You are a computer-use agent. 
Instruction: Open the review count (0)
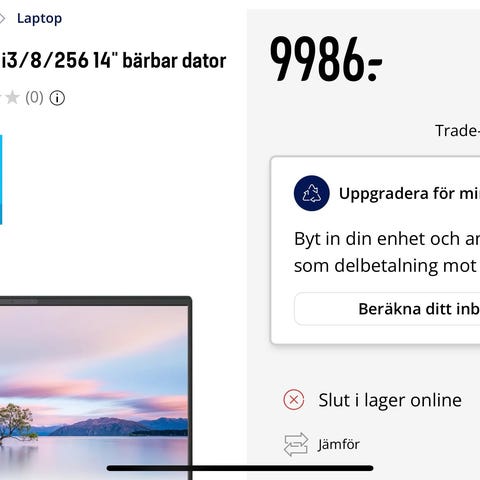(34, 98)
